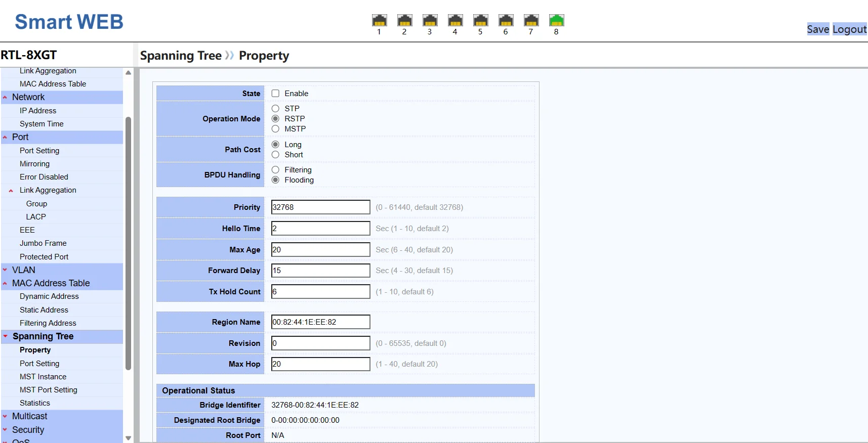Choose Short path cost option

point(275,155)
